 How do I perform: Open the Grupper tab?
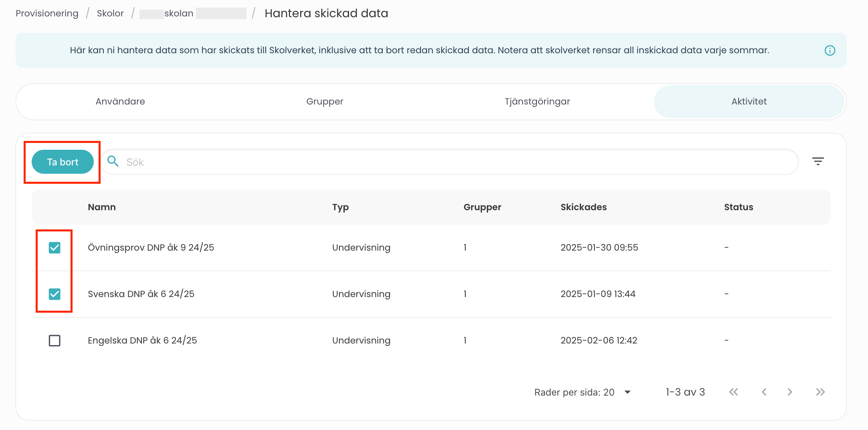(325, 102)
